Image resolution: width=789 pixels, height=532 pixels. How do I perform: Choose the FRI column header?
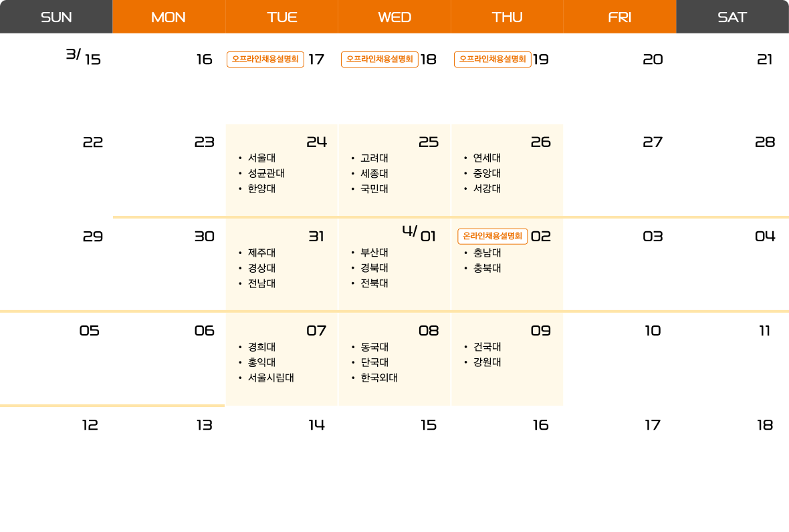tap(620, 17)
